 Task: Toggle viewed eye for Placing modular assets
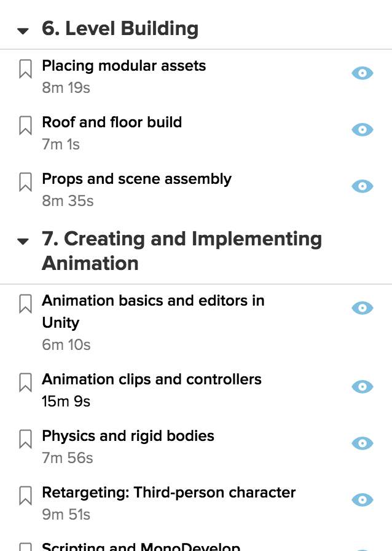tap(362, 73)
